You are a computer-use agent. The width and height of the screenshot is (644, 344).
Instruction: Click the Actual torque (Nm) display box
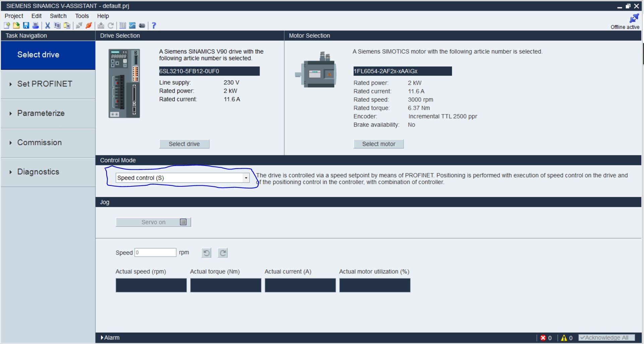pyautogui.click(x=226, y=285)
